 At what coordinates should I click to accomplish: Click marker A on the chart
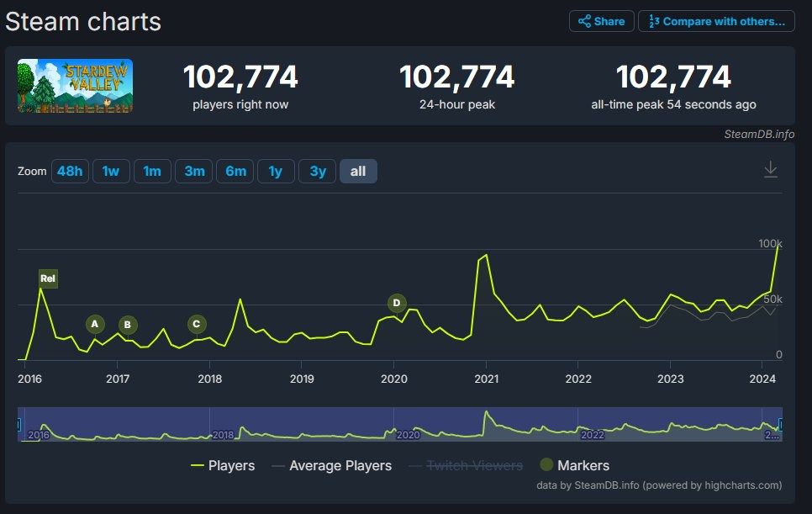(x=95, y=324)
